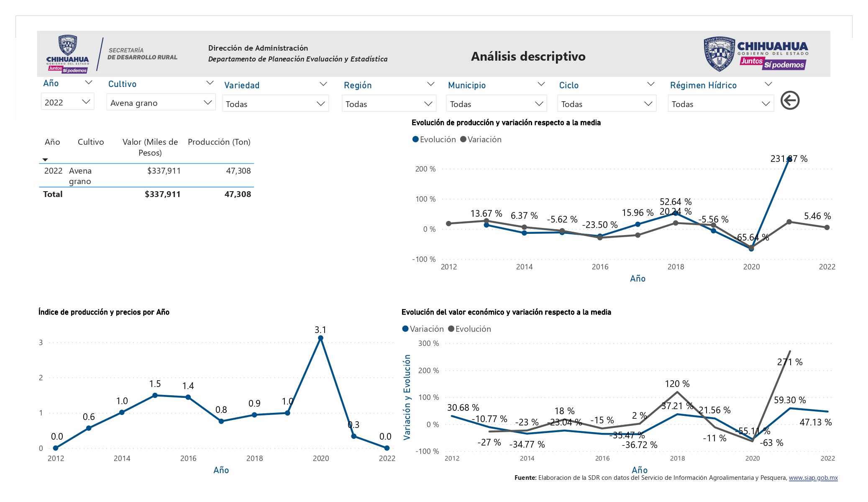Collapse the Variedad slicer header chevron
The image size is (868, 502).
pos(323,84)
